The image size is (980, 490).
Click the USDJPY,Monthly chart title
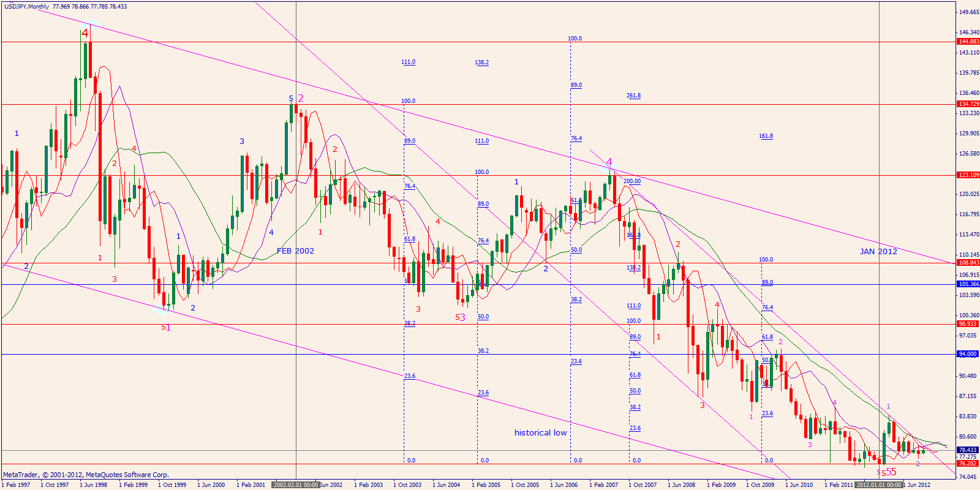click(x=26, y=7)
